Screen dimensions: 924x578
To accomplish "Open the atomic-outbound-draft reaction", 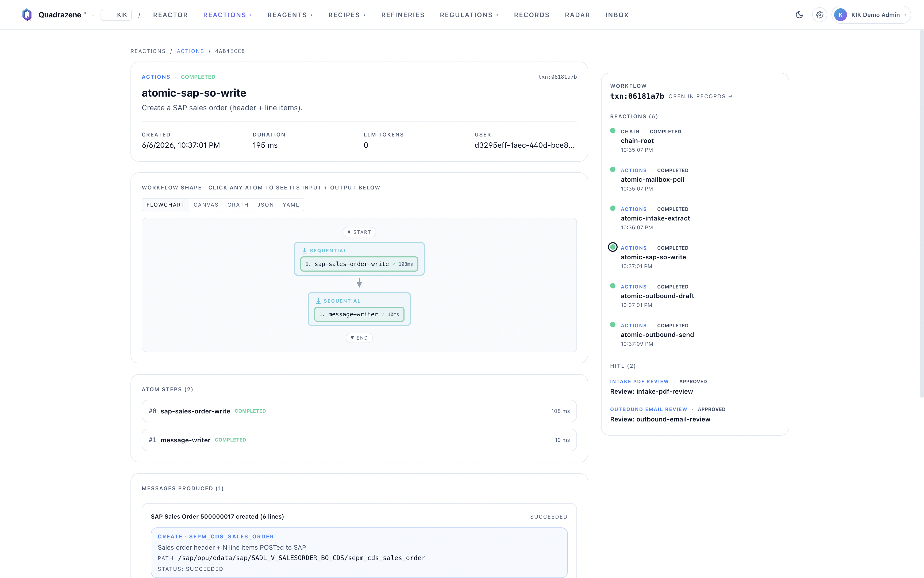I will click(657, 296).
